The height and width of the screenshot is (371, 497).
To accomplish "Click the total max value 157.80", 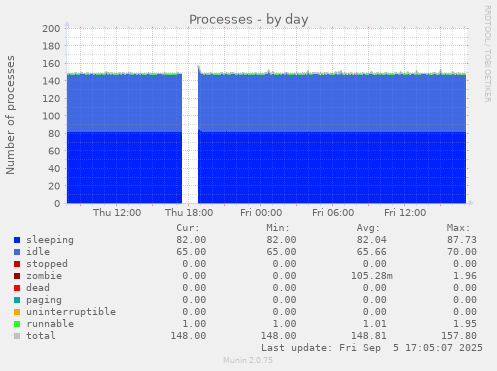I will coord(459,336).
